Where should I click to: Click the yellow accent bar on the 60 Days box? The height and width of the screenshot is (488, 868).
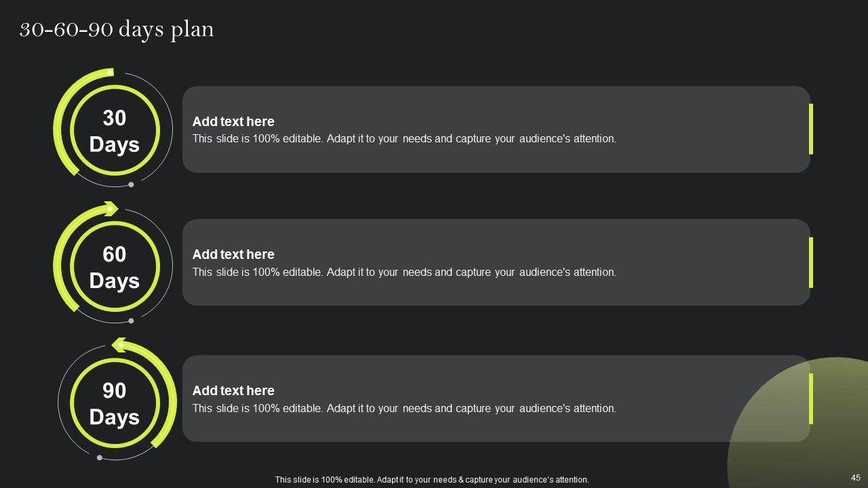click(x=810, y=262)
